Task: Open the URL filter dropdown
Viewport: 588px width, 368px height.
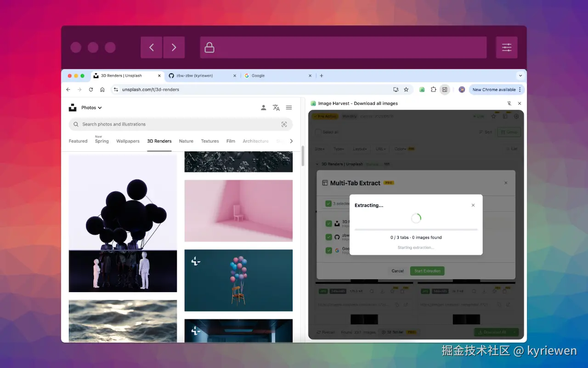Action: 381,149
